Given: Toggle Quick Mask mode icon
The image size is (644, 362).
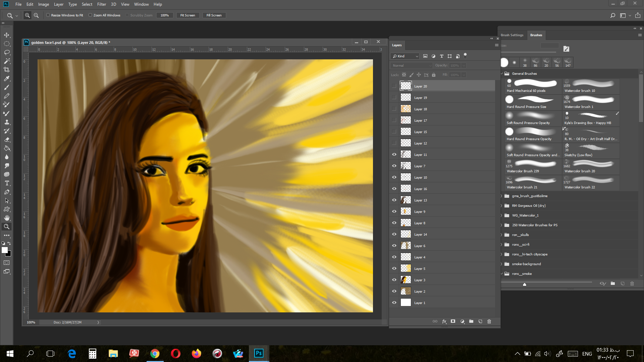Looking at the screenshot, I should [x=7, y=262].
